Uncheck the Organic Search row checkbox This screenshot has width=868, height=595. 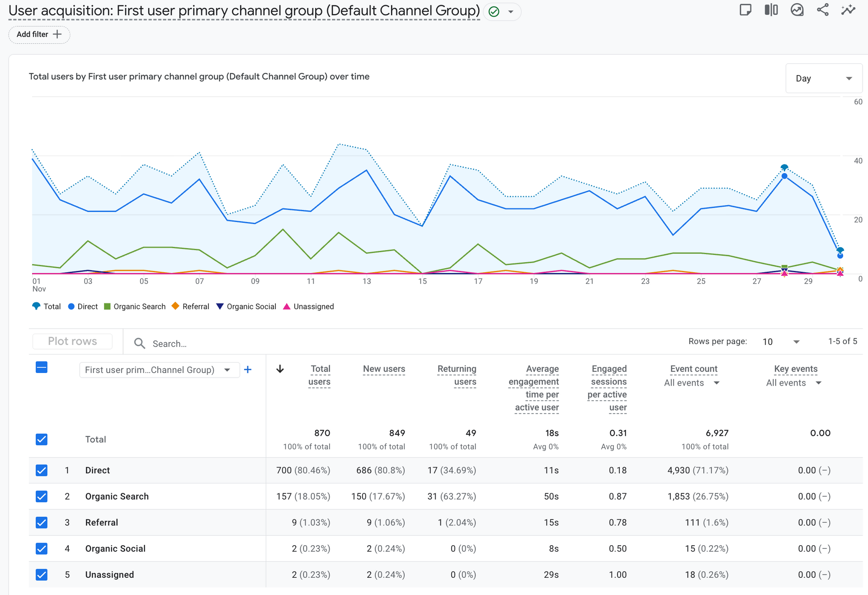[42, 496]
